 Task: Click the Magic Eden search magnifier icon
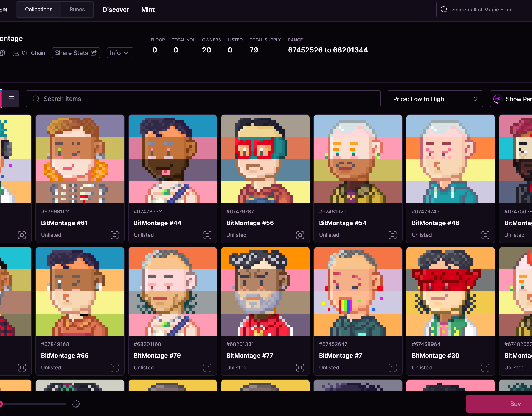click(444, 10)
